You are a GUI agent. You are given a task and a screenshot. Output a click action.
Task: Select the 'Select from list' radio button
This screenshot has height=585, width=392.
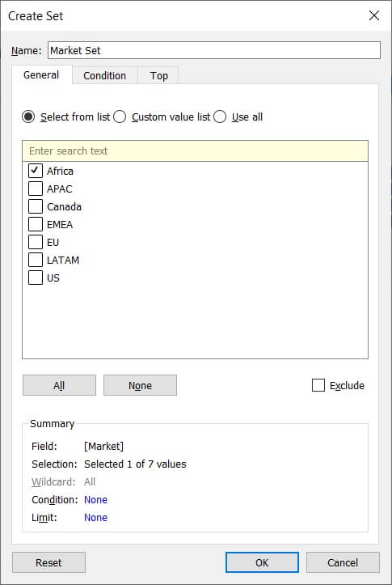pyautogui.click(x=28, y=117)
